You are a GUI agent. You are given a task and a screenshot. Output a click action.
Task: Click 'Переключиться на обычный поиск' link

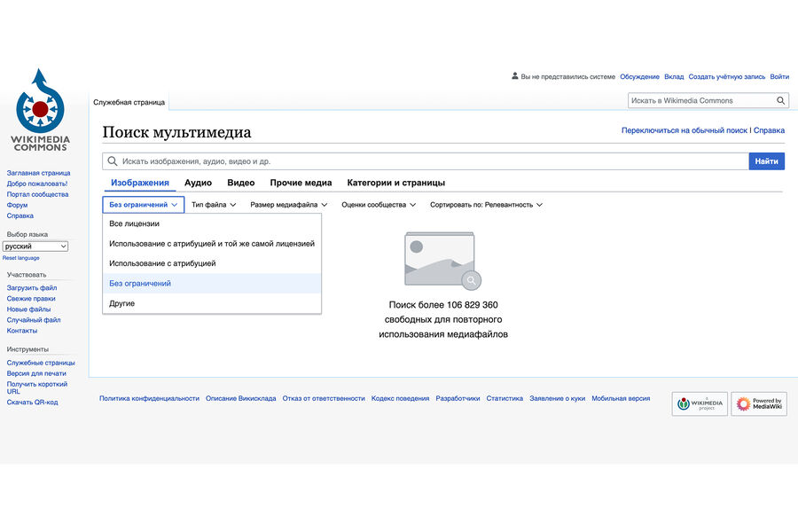point(684,130)
